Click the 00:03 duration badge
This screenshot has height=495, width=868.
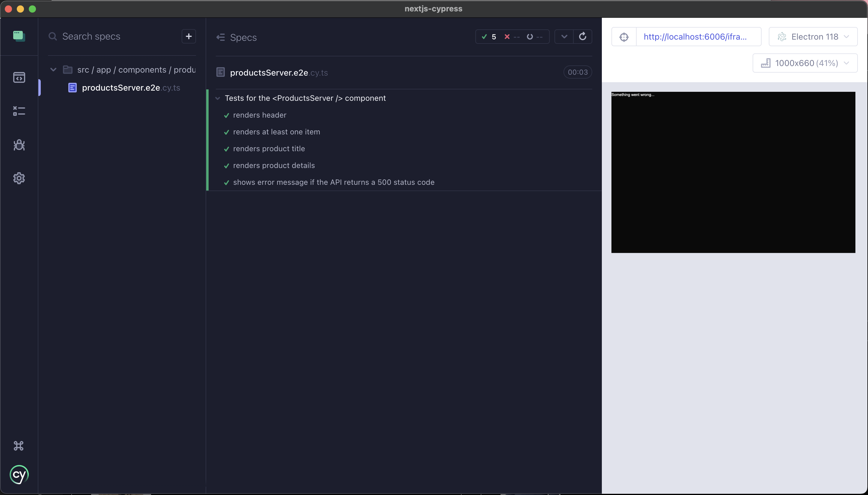pyautogui.click(x=578, y=72)
